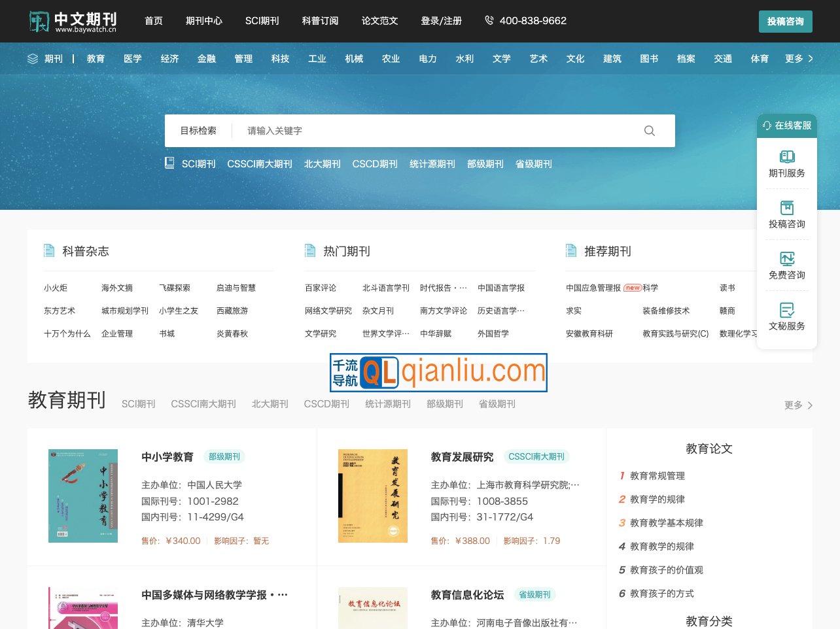Expand 更多 next to 教育期刊 heading

click(x=798, y=405)
